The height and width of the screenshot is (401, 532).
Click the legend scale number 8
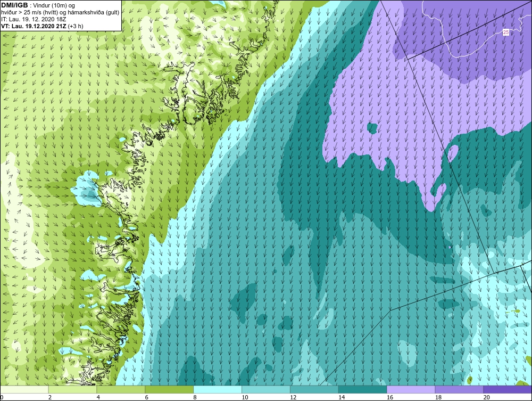pyautogui.click(x=195, y=397)
